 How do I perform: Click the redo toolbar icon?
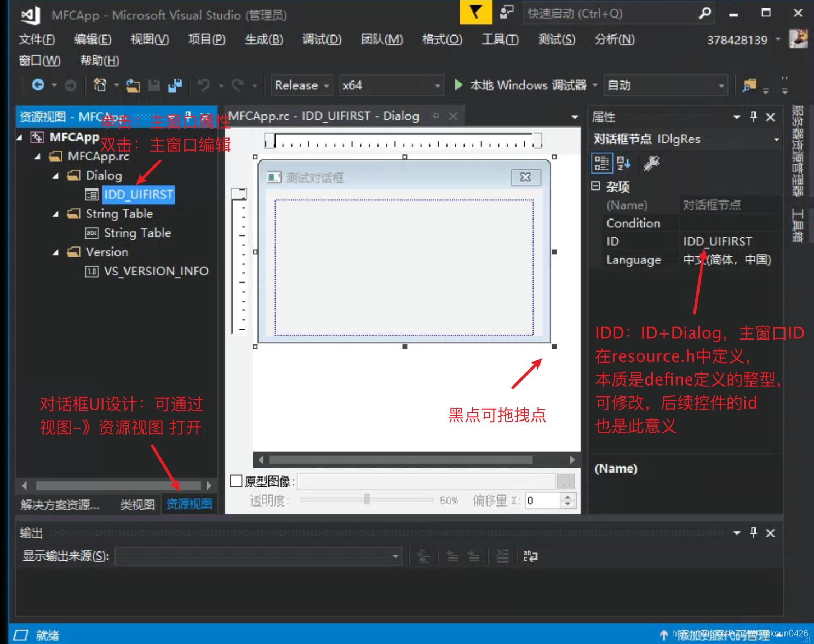pos(237,85)
